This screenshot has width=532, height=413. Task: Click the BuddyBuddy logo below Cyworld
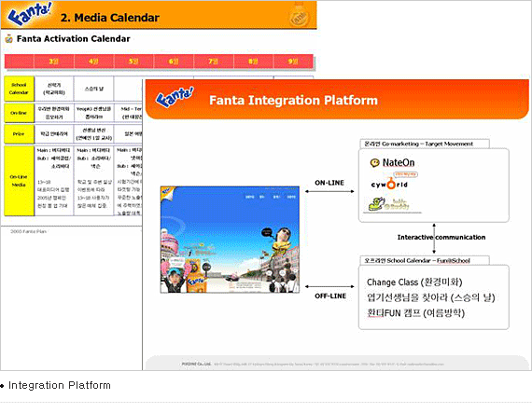pyautogui.click(x=389, y=205)
